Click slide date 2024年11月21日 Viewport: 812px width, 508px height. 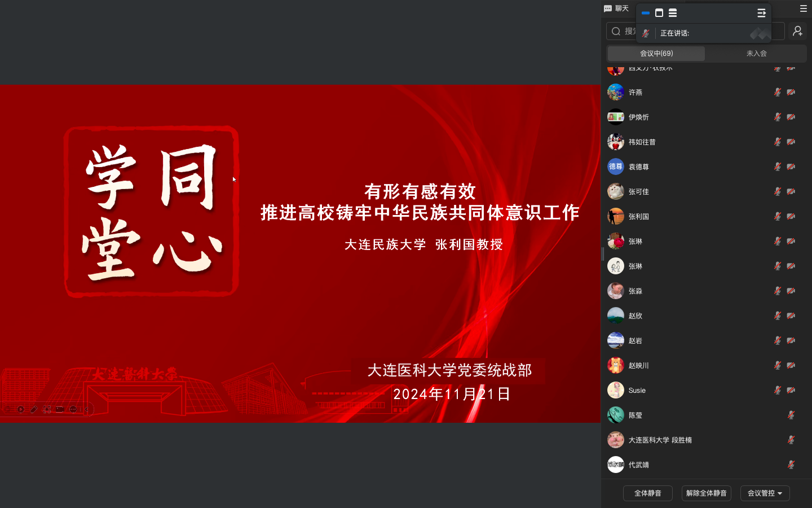[x=452, y=394]
